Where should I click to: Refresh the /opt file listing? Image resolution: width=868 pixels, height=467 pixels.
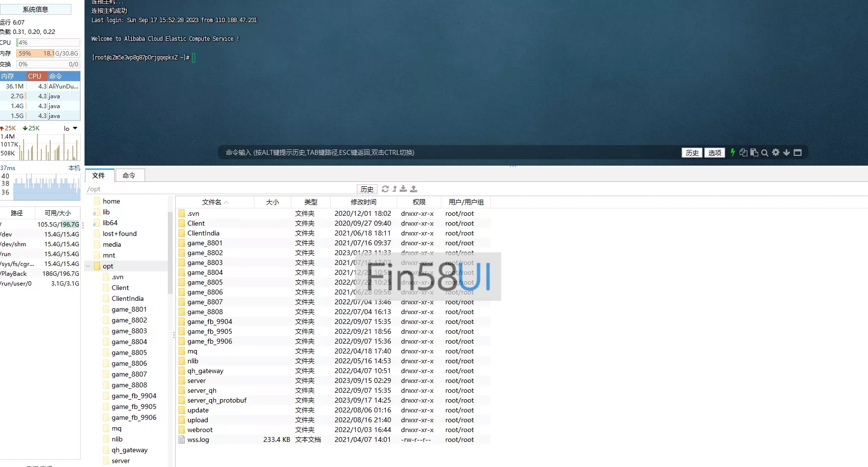tap(385, 189)
